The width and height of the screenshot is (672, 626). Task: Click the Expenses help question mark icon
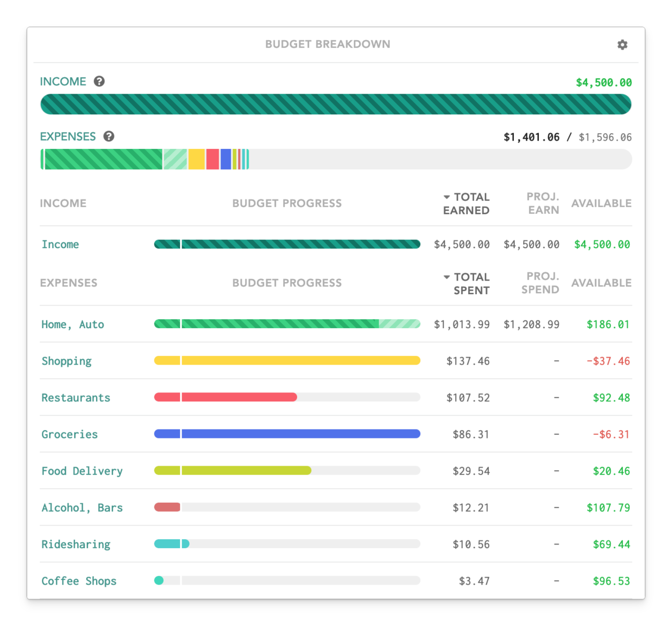point(109,136)
